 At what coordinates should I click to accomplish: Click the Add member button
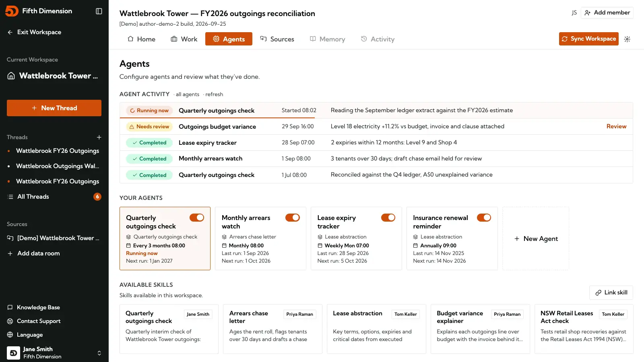click(607, 13)
